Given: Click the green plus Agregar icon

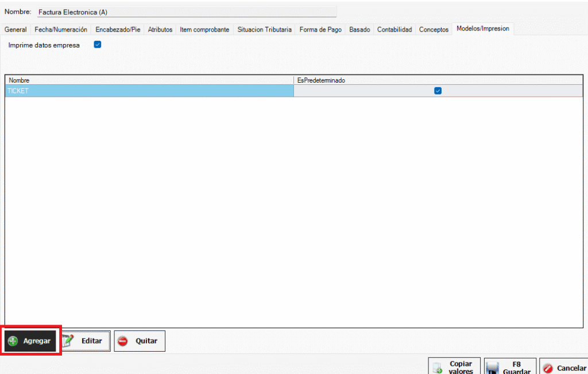Looking at the screenshot, I should pyautogui.click(x=13, y=341).
